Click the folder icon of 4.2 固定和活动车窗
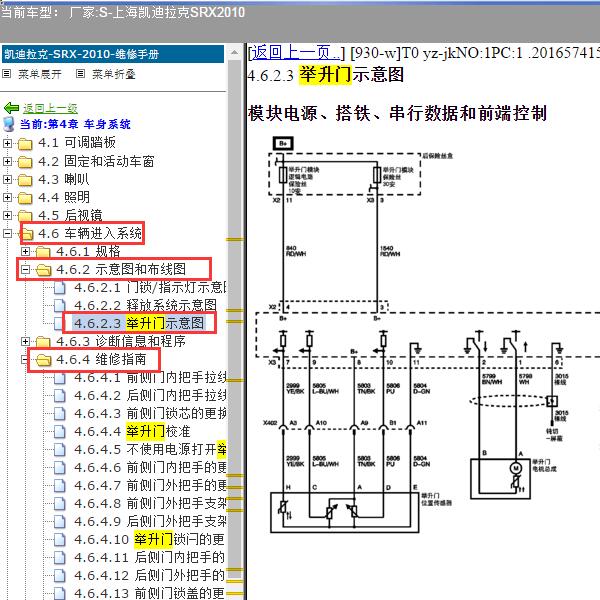600x600 pixels. point(25,162)
